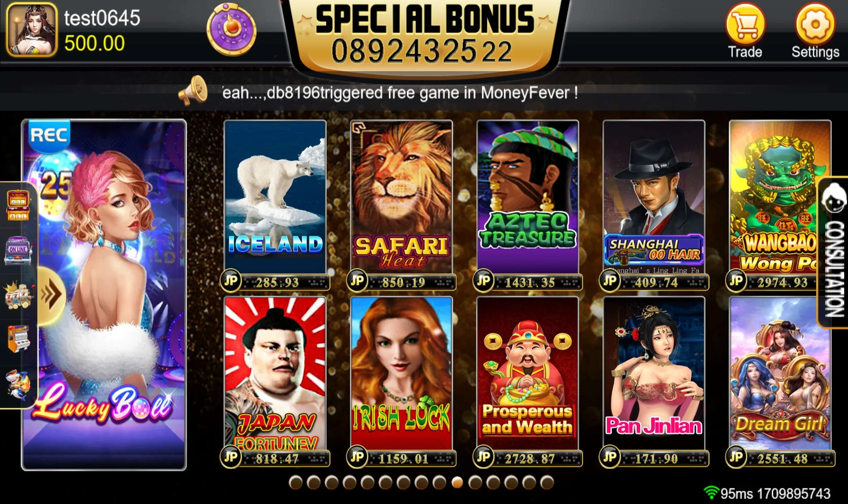This screenshot has height=504, width=848.
Task: Open the Aztec Treasure JP 1431.35 jackpot
Action: (x=528, y=282)
